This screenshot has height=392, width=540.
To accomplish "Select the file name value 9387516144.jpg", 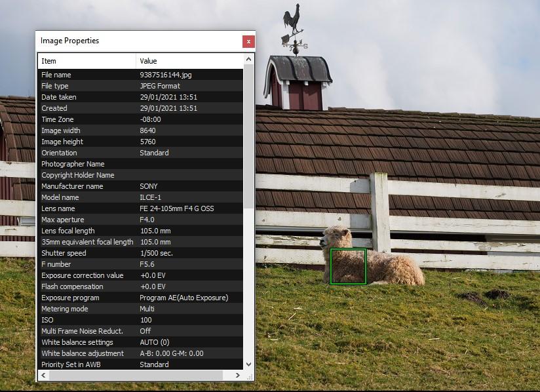I will point(166,75).
